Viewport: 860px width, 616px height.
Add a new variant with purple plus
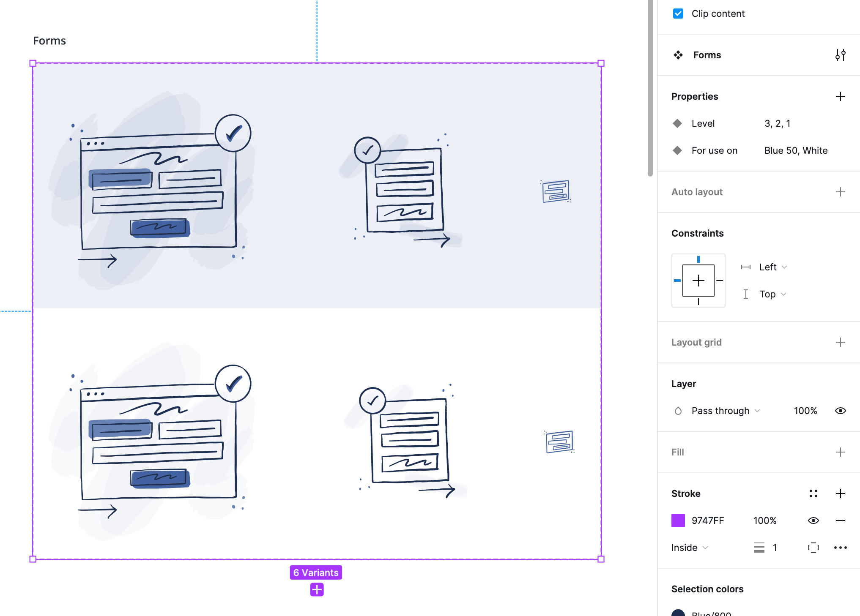317,589
